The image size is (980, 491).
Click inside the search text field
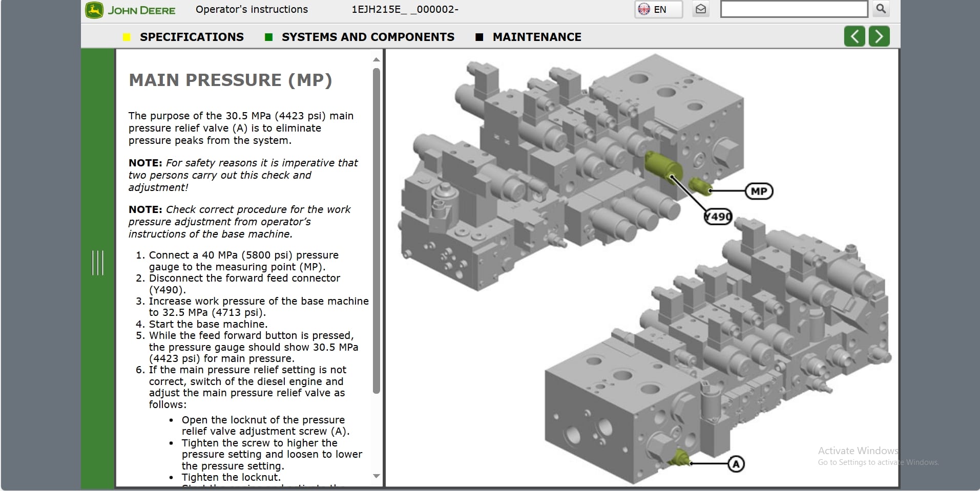tap(794, 9)
